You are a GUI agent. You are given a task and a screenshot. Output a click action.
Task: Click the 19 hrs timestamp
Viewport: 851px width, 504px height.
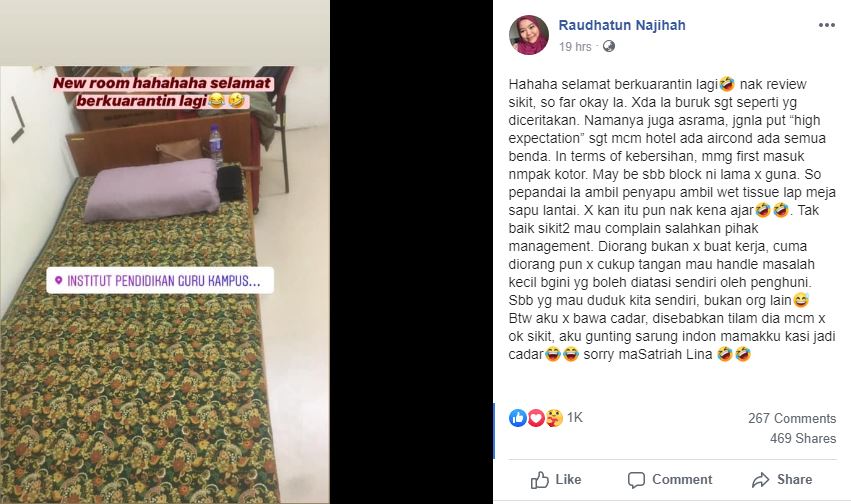coord(575,47)
